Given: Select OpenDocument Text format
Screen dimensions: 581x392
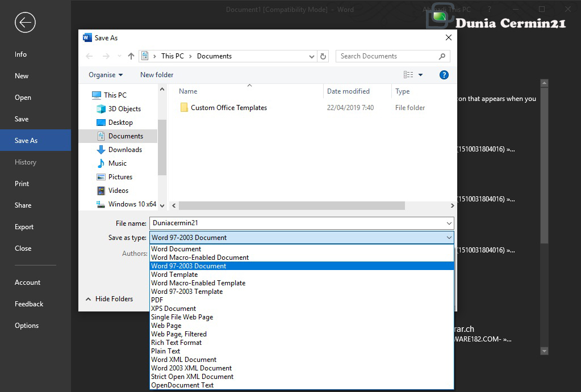Looking at the screenshot, I should pyautogui.click(x=302, y=385).
